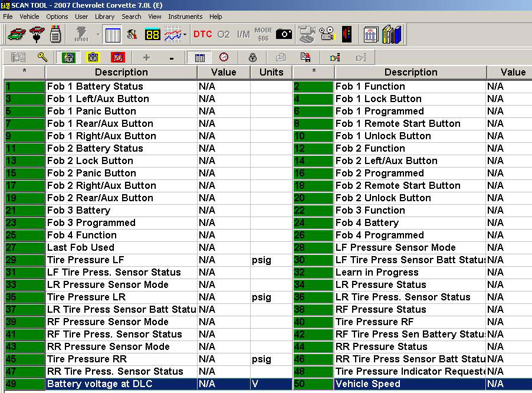
Task: Click the camera snapshot icon
Action: click(284, 34)
